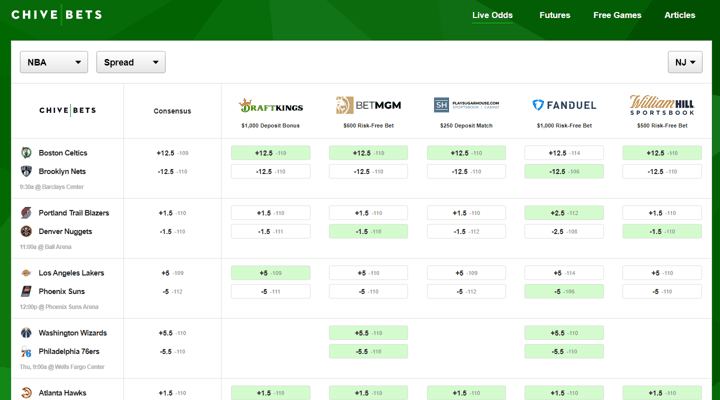Image resolution: width=720 pixels, height=400 pixels.
Task: Select DraftKings Hawks +1.5 odds
Action: click(270, 393)
